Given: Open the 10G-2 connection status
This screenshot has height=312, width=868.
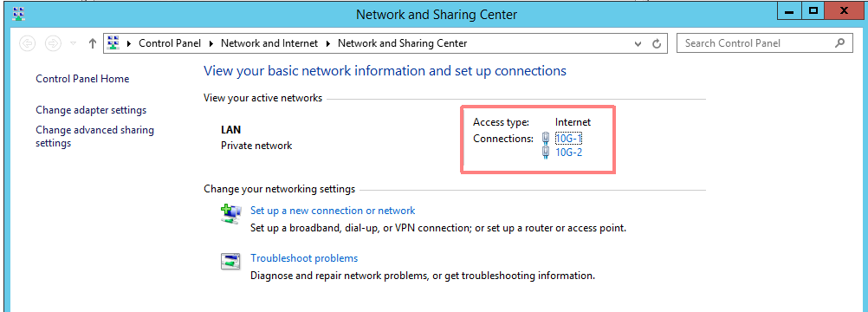Looking at the screenshot, I should [x=568, y=153].
